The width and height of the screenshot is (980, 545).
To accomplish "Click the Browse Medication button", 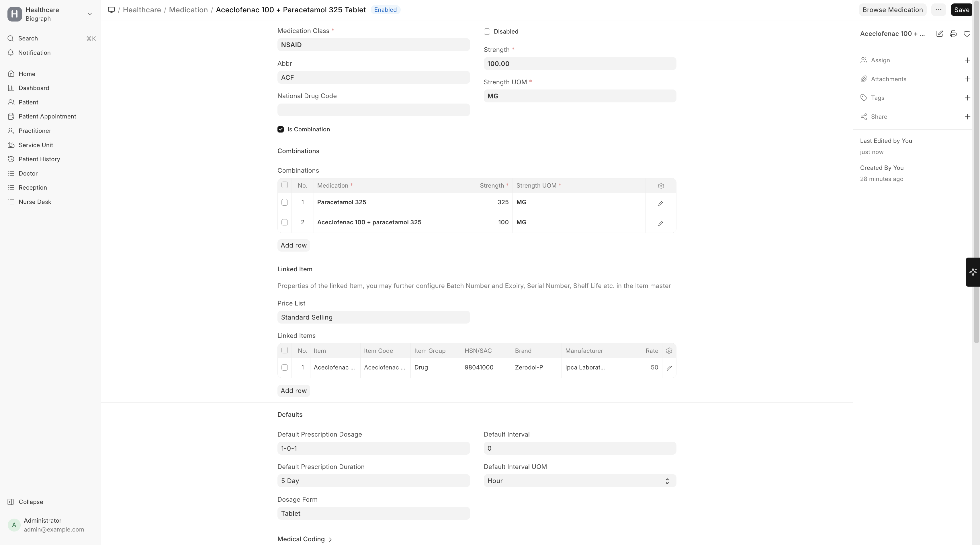I will coord(892,10).
